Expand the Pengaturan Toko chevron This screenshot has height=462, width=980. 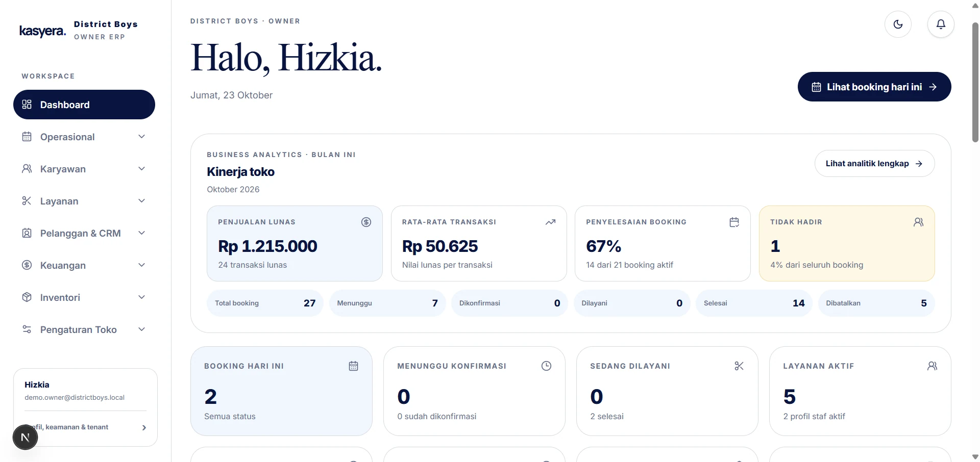click(142, 329)
